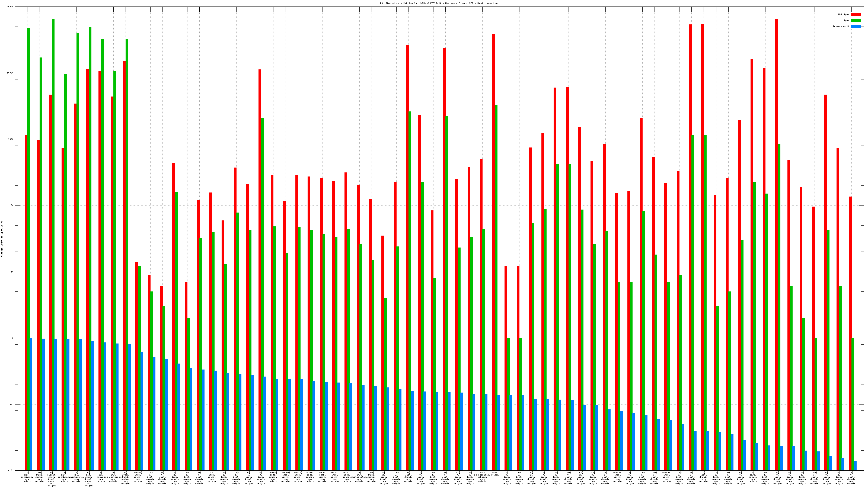Click the 0.01 y-axis tick label
The width and height of the screenshot is (868, 488).
(x=11, y=470)
